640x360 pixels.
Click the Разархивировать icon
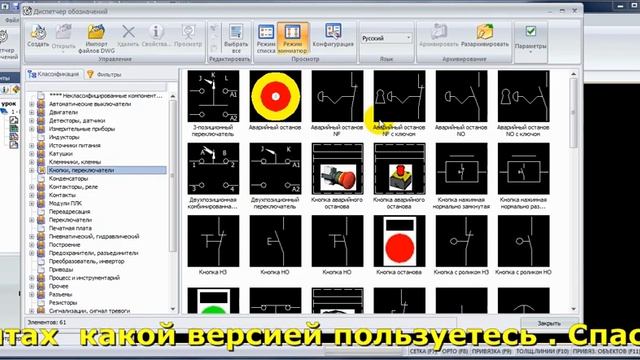point(485,36)
